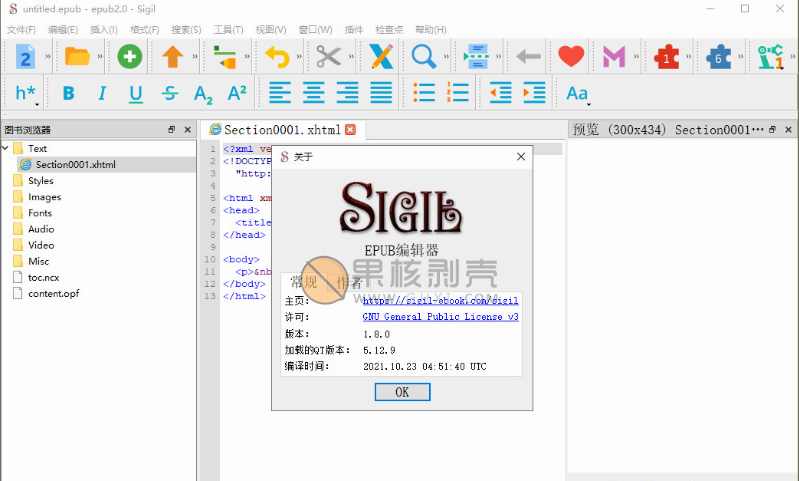Image resolution: width=799 pixels, height=481 pixels.
Task: Expand overflow chevron after magnifier icon
Action: [446, 56]
